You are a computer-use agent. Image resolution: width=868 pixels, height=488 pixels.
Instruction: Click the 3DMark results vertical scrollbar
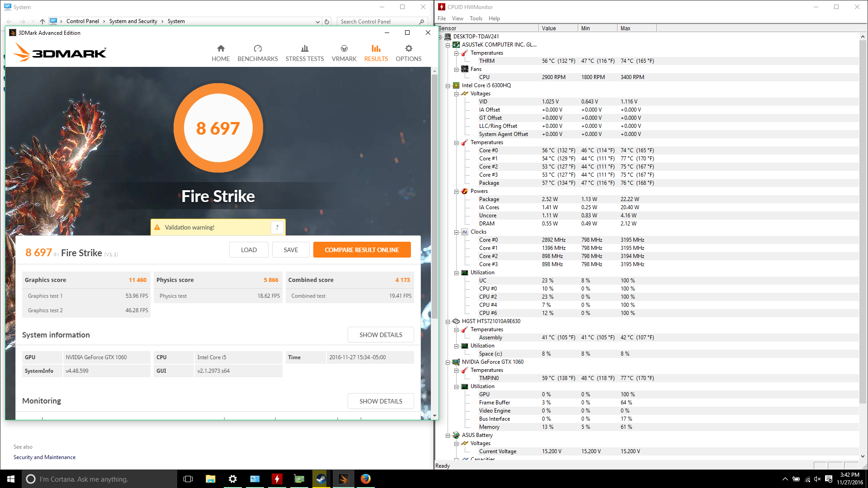click(x=434, y=194)
